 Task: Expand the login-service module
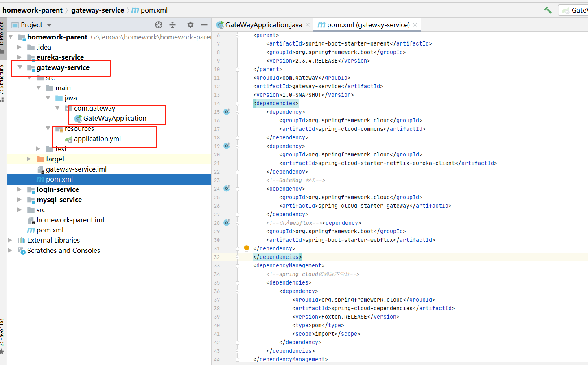coord(20,189)
